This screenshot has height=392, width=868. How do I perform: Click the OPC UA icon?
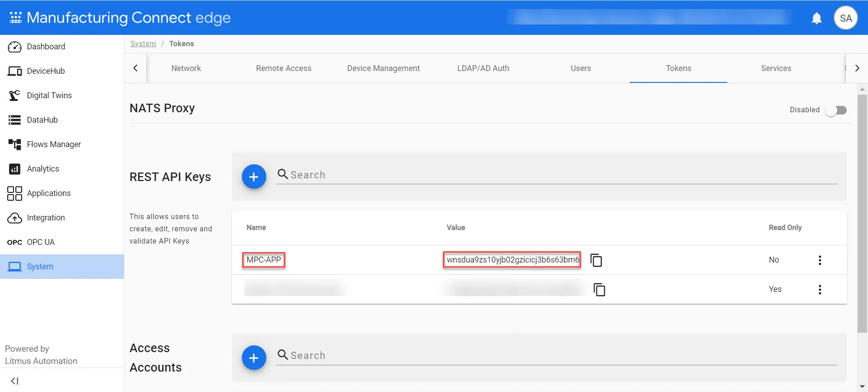(14, 242)
